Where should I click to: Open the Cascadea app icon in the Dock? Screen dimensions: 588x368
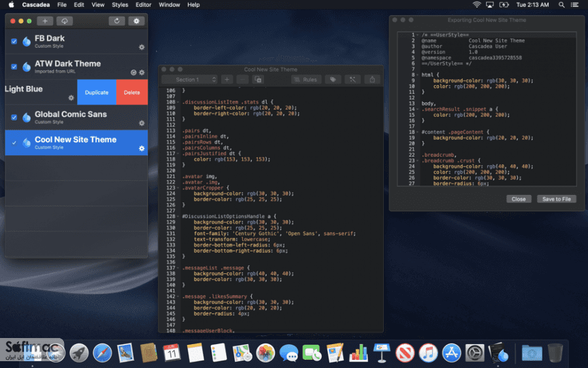tap(499, 353)
